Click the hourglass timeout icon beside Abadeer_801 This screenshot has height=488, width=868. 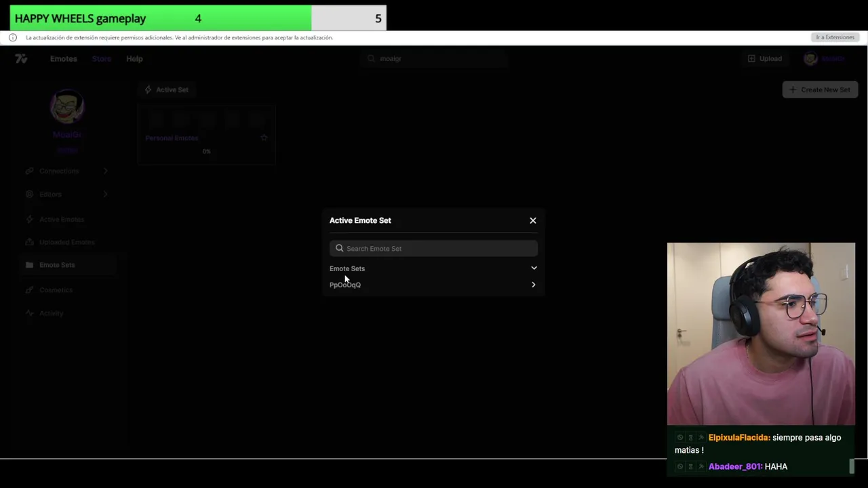point(690,467)
